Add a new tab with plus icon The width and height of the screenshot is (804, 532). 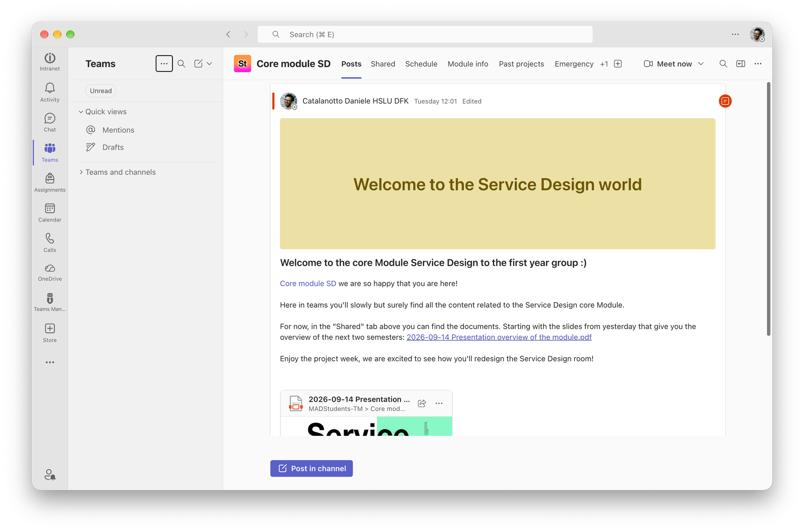618,64
